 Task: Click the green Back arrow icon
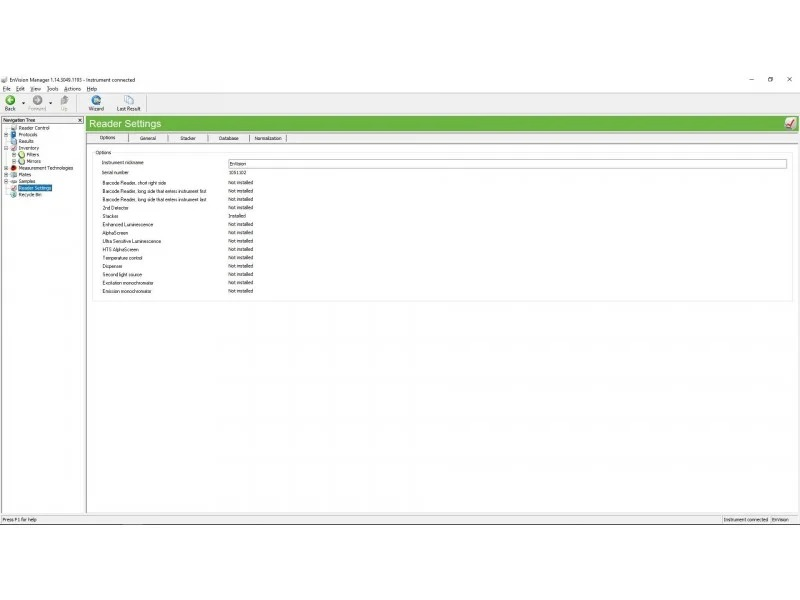(10, 100)
